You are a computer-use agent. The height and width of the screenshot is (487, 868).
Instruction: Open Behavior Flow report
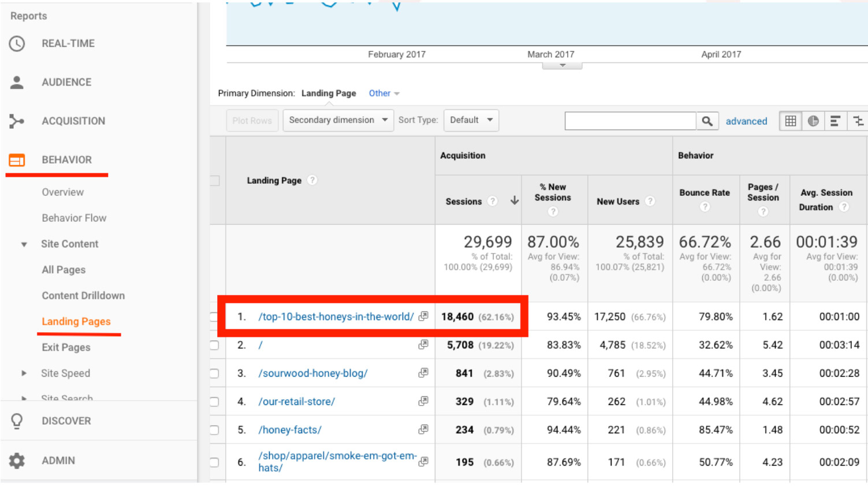pyautogui.click(x=74, y=218)
